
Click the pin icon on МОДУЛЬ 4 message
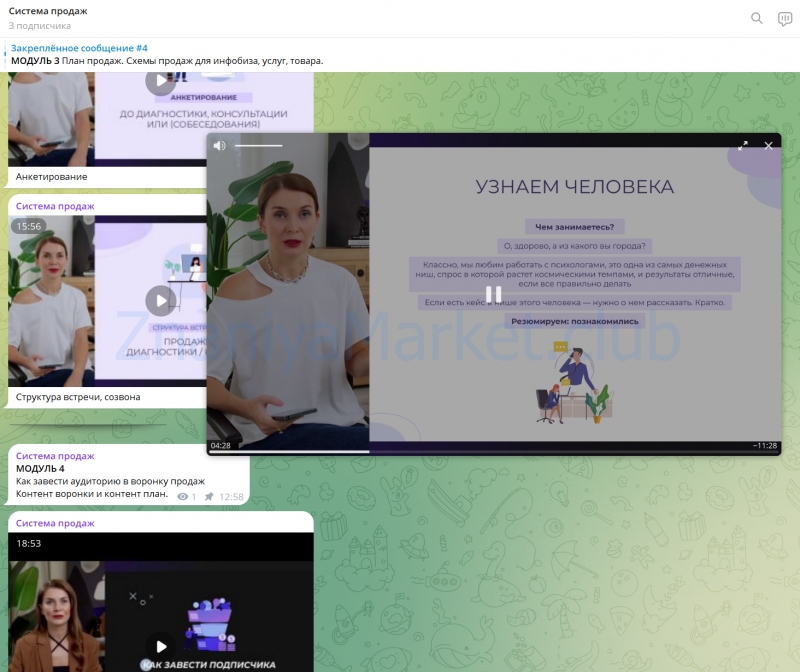point(209,496)
